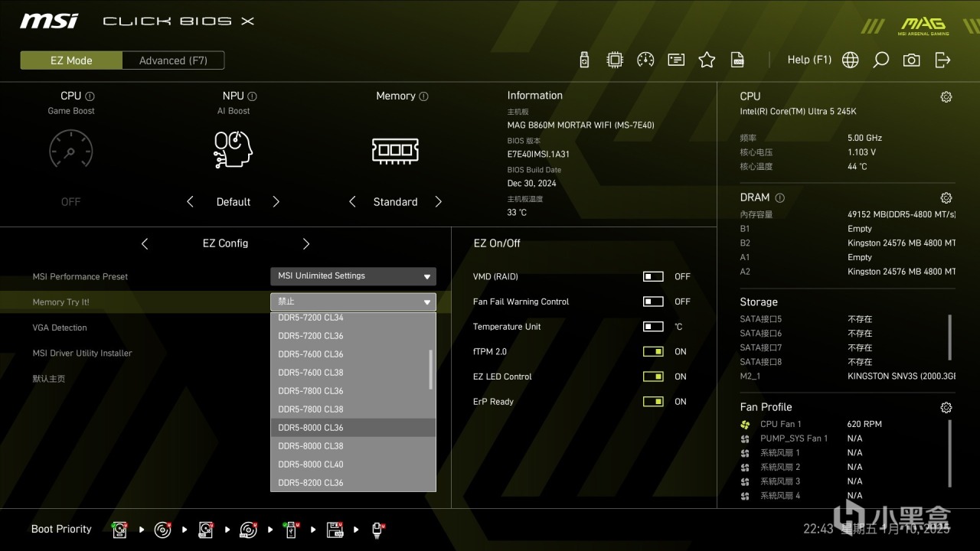This screenshot has width=980, height=551.
Task: Click the right arrow beside Memory Standard
Action: (x=439, y=202)
